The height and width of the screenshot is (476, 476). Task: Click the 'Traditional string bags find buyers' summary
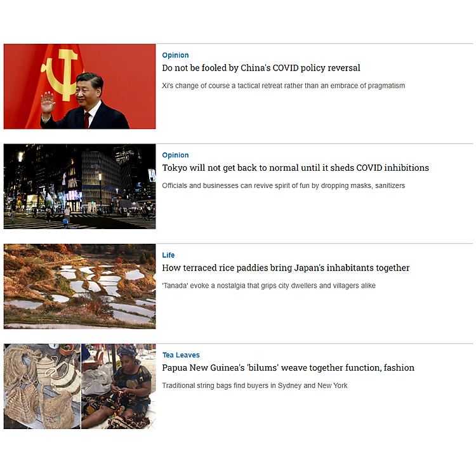[255, 385]
